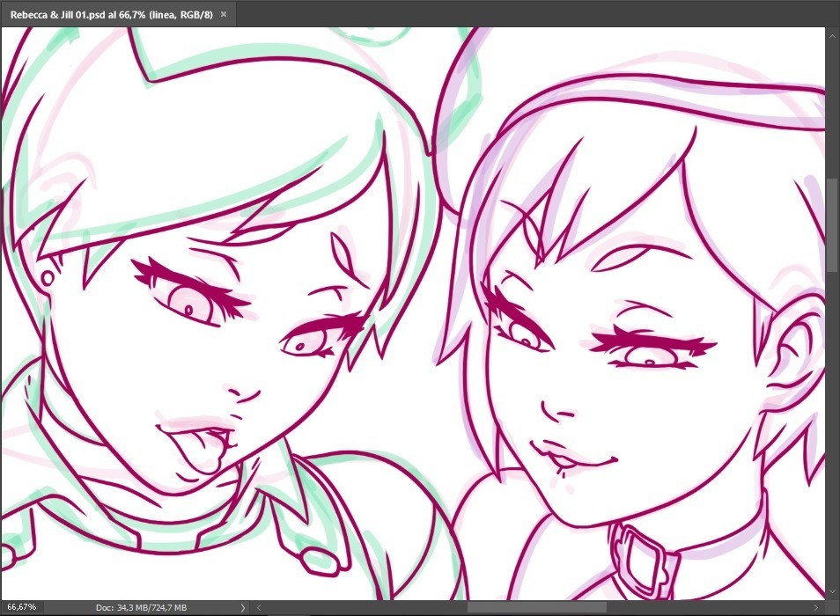
Task: Close the Rebecca & Jill 01.psd tab
Action: click(x=224, y=14)
